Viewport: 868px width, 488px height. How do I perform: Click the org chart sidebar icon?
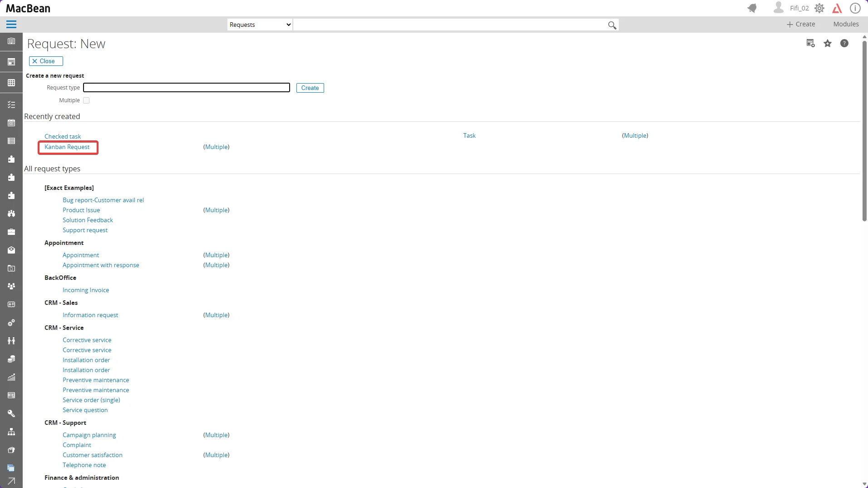[11, 432]
